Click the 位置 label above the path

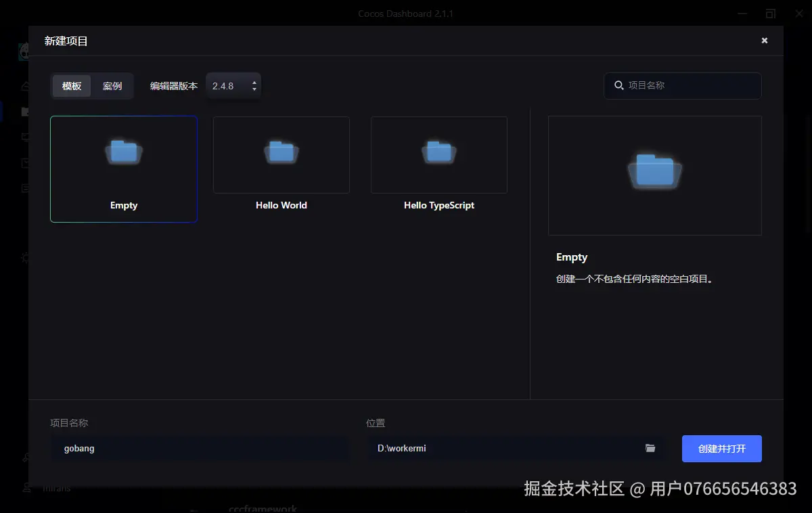376,423
